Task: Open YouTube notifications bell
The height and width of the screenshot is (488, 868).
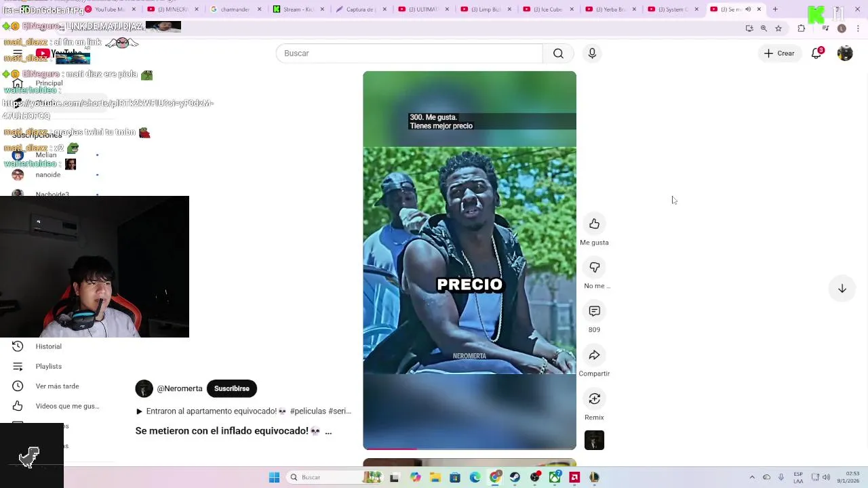Action: [816, 54]
